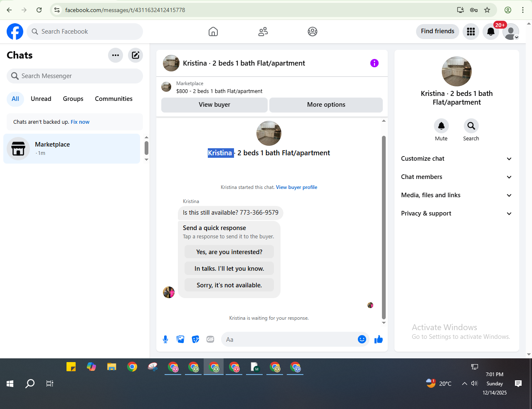
Task: Expand the Customize chat section
Action: (456, 159)
